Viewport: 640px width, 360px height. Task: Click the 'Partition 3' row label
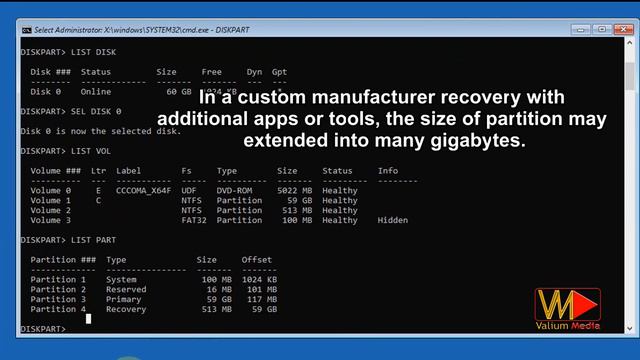[x=58, y=299]
